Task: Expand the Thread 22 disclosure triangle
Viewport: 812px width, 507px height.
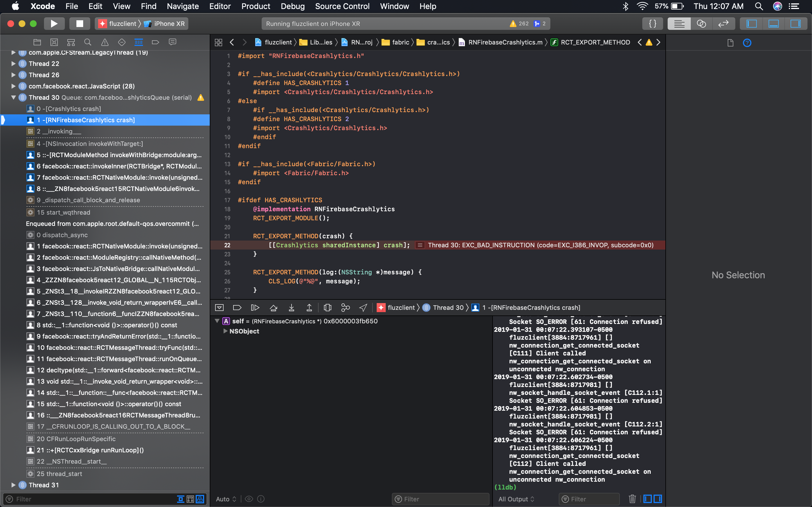Action: pos(14,64)
